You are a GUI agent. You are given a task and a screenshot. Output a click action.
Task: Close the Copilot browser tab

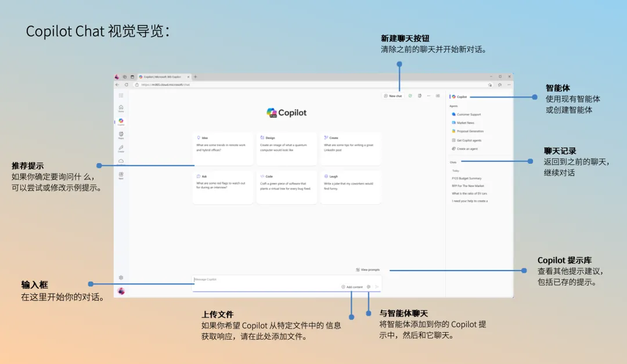[x=188, y=77]
